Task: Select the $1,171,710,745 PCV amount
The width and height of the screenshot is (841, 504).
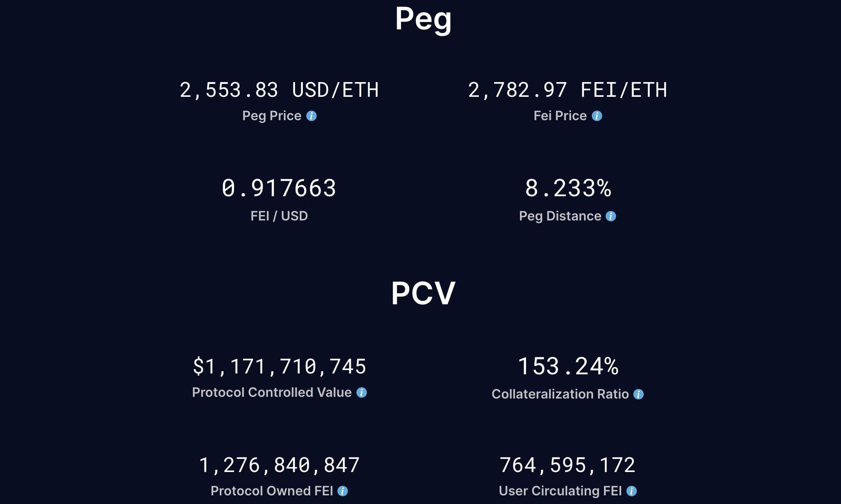Action: coord(279,367)
